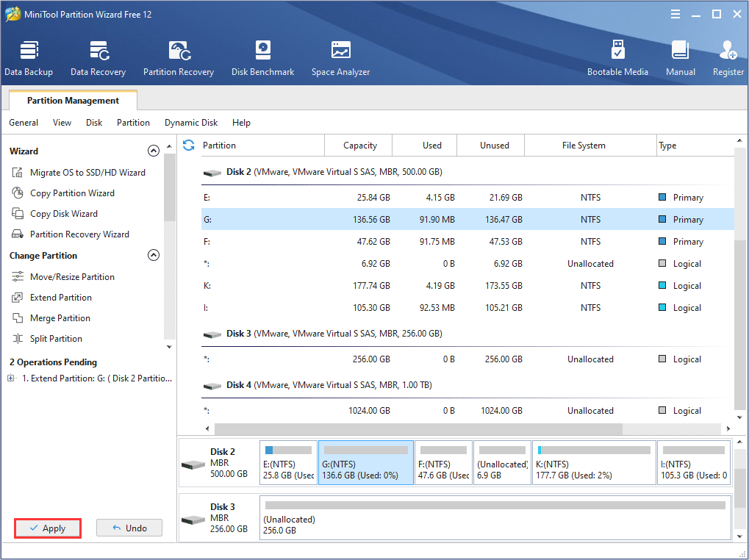The image size is (749, 560).
Task: Click the Migrate OS to SSD/HD Wizard icon
Action: [17, 173]
